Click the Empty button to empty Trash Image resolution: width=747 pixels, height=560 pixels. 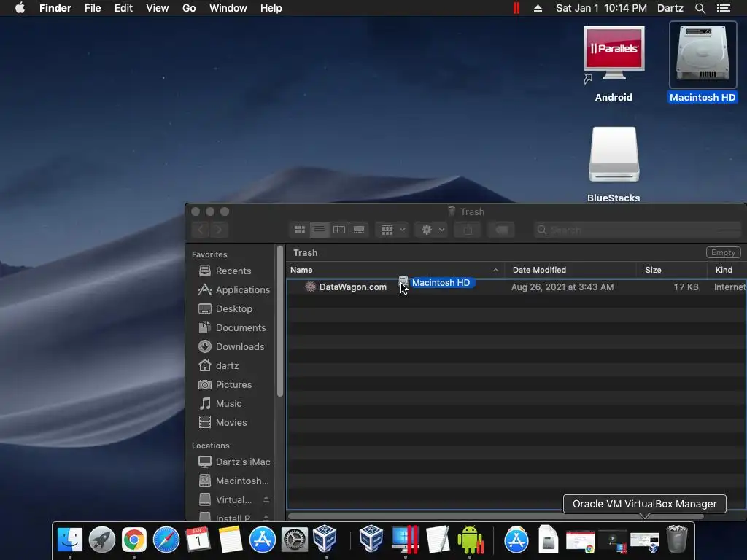coord(723,252)
